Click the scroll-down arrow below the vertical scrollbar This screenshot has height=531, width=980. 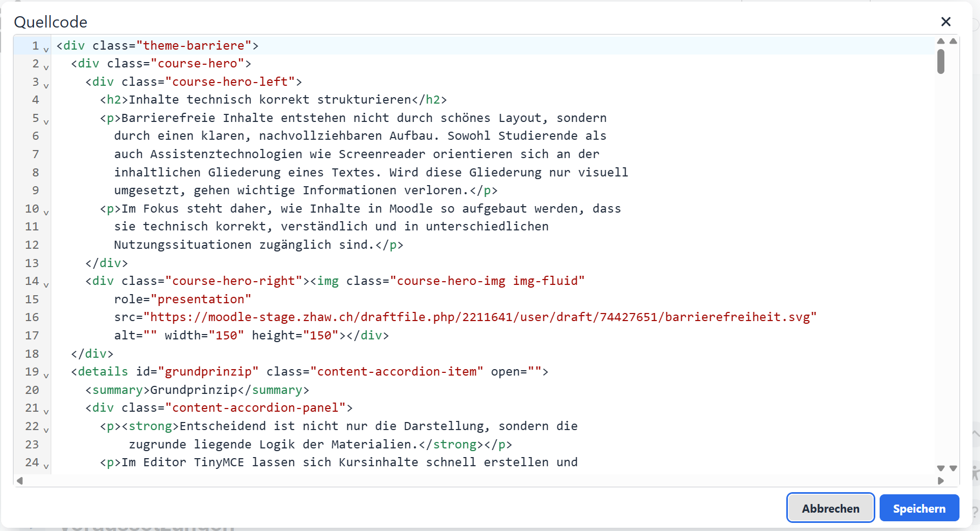point(941,469)
